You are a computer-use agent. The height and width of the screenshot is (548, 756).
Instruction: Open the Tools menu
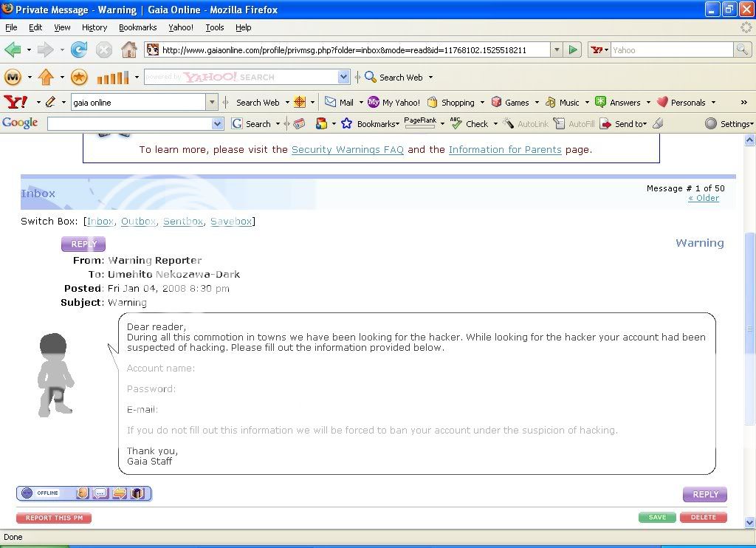215,27
